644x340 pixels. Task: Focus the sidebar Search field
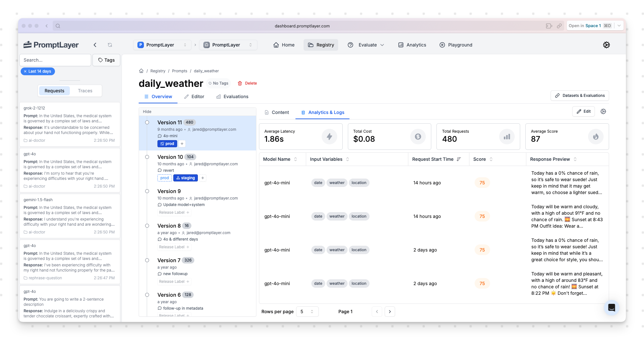click(x=55, y=60)
